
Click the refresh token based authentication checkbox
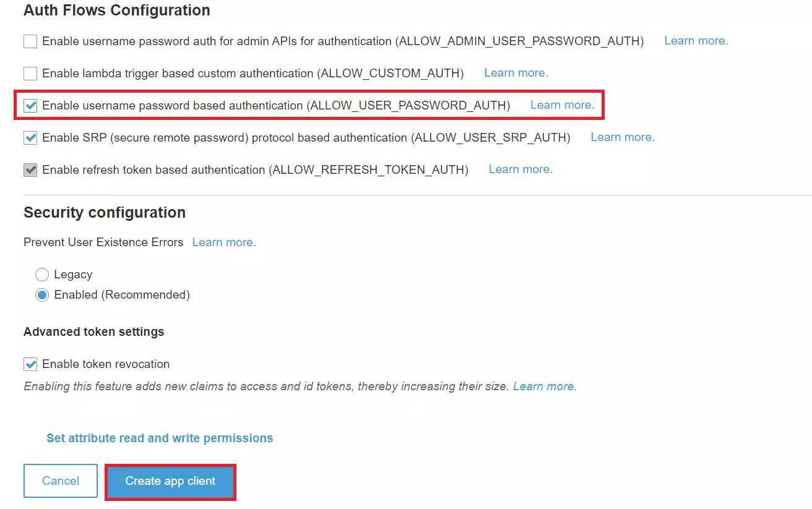(x=30, y=169)
